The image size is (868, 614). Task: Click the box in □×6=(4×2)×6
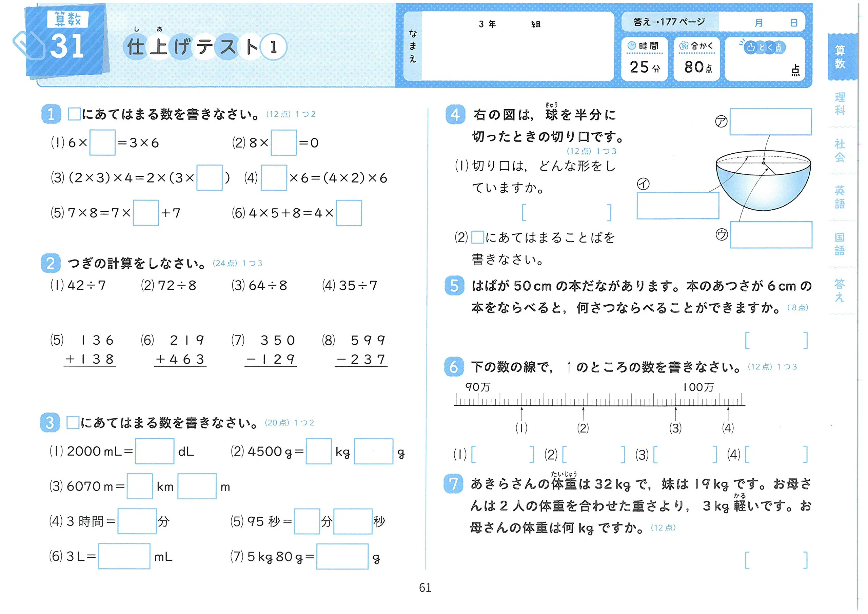274,177
